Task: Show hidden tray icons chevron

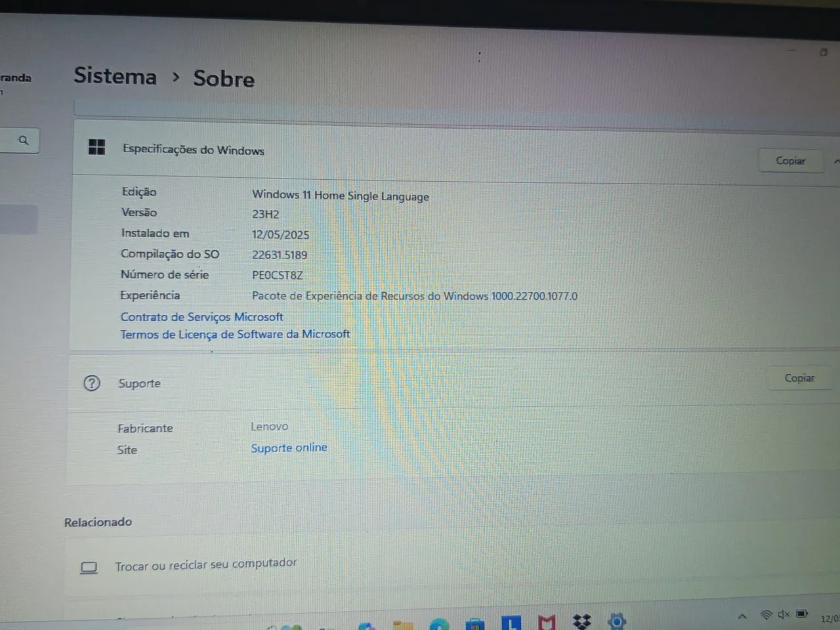Action: [x=742, y=616]
